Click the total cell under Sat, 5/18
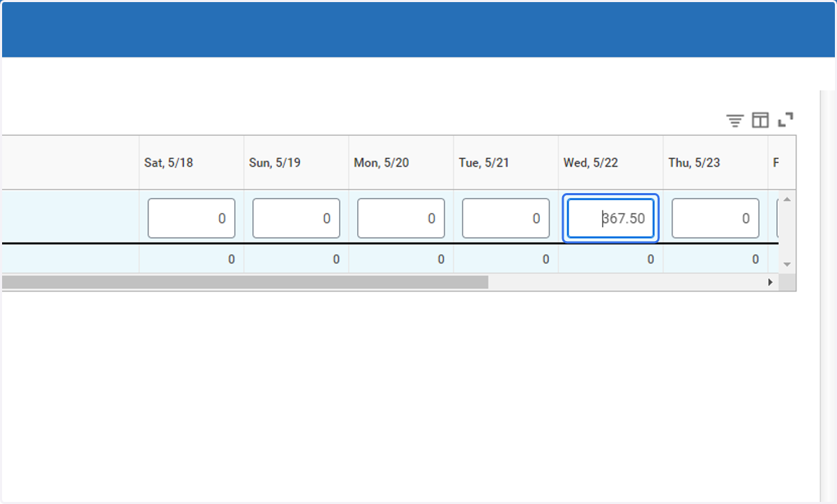 (191, 259)
